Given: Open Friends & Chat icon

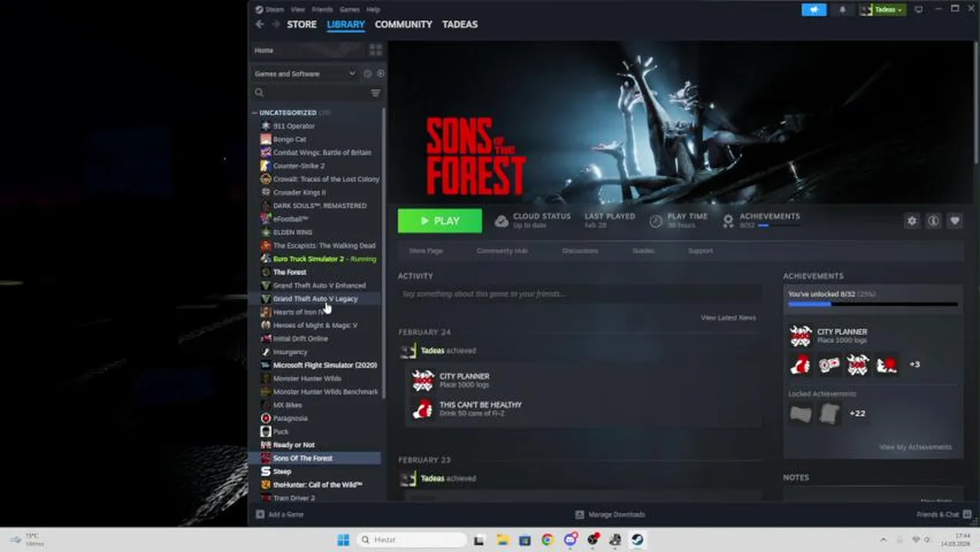Looking at the screenshot, I should pyautogui.click(x=968, y=514).
